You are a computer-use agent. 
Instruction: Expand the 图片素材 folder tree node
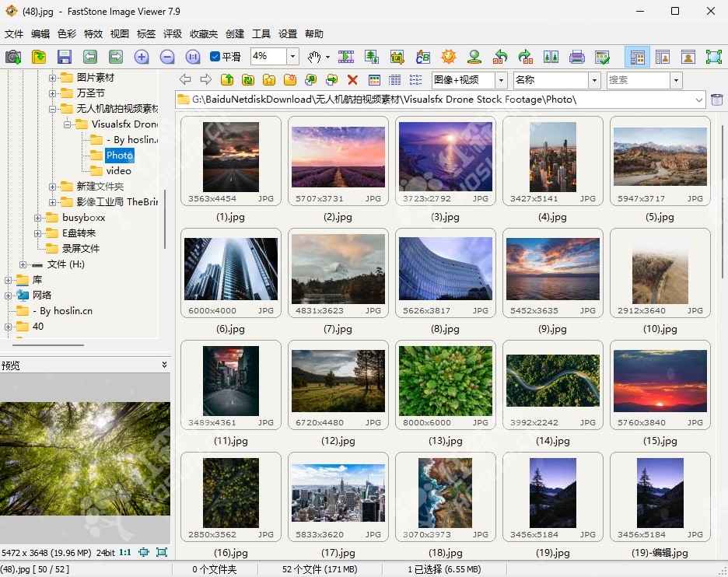click(53, 78)
